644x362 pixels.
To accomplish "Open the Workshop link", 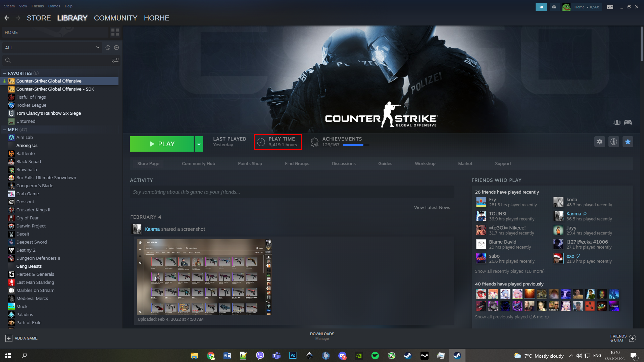I will (425, 163).
